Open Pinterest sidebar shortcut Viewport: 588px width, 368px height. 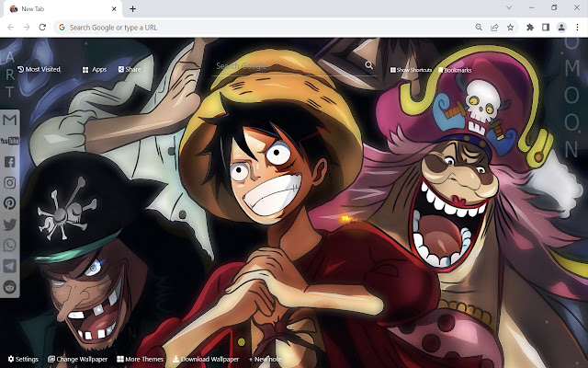[10, 203]
